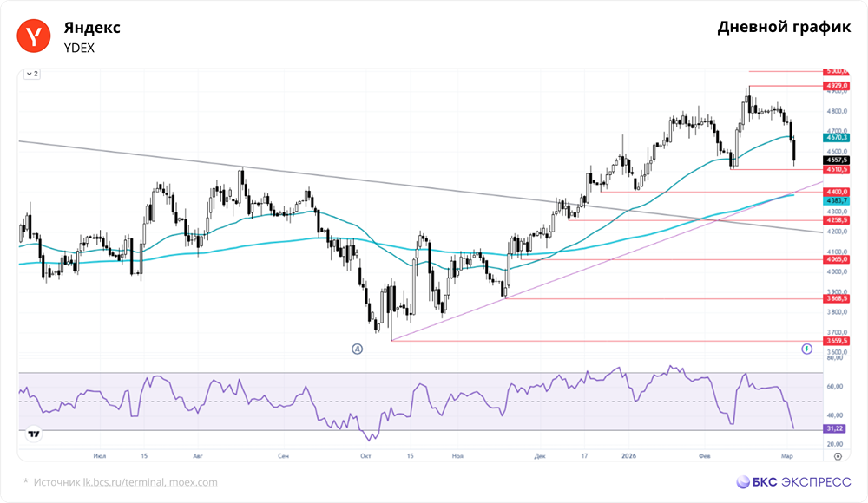
Task: Click the Ноя date label on time axis
Action: click(x=457, y=456)
